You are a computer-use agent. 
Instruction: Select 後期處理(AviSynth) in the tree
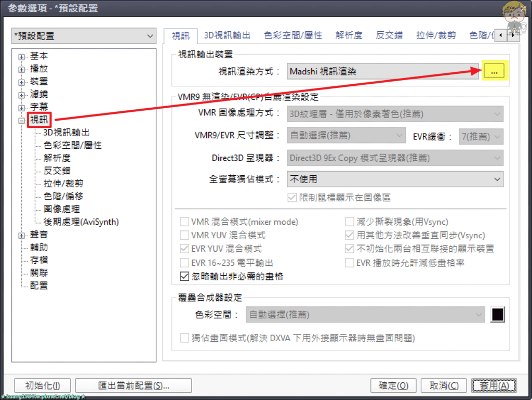[x=81, y=222]
